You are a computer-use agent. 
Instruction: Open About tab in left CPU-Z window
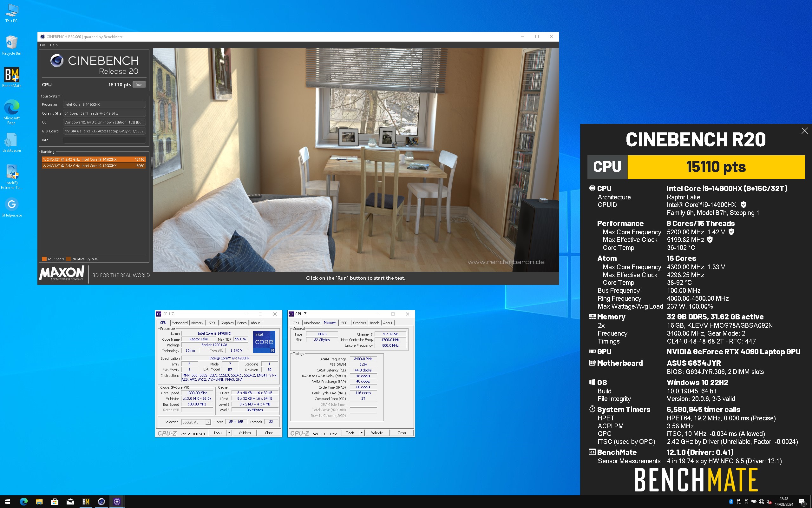click(x=255, y=323)
